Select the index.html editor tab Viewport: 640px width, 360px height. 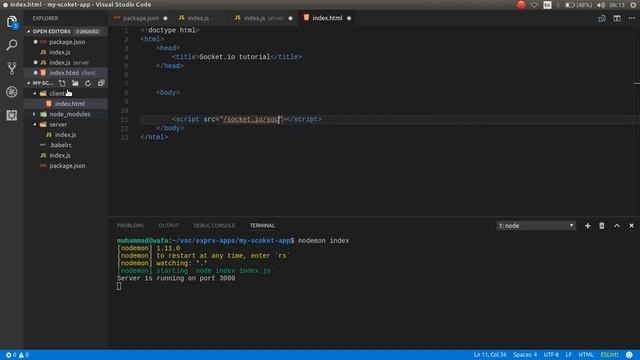click(327, 18)
